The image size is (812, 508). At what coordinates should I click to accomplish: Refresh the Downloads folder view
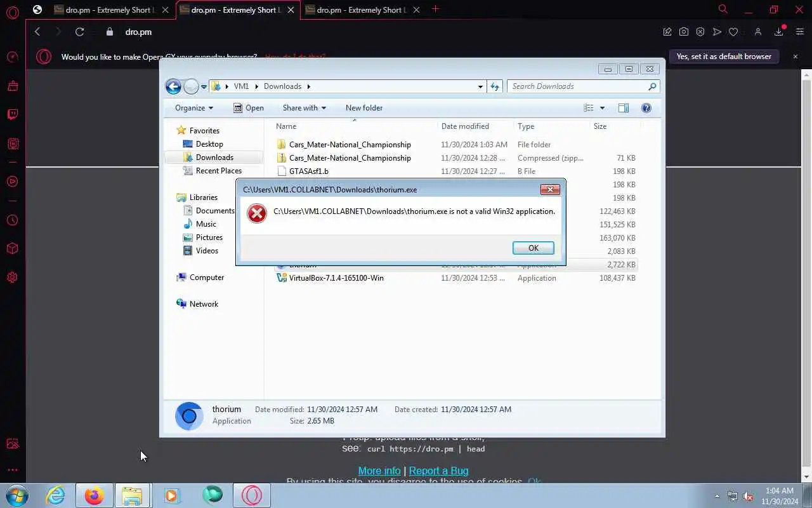pos(495,86)
